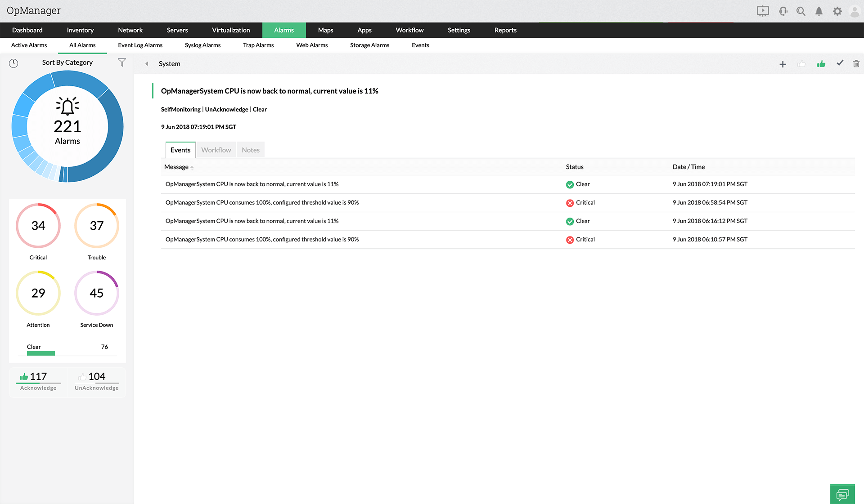Click the add plus icon in alarm toolbar
Viewport: 864px width, 504px height.
pos(783,64)
